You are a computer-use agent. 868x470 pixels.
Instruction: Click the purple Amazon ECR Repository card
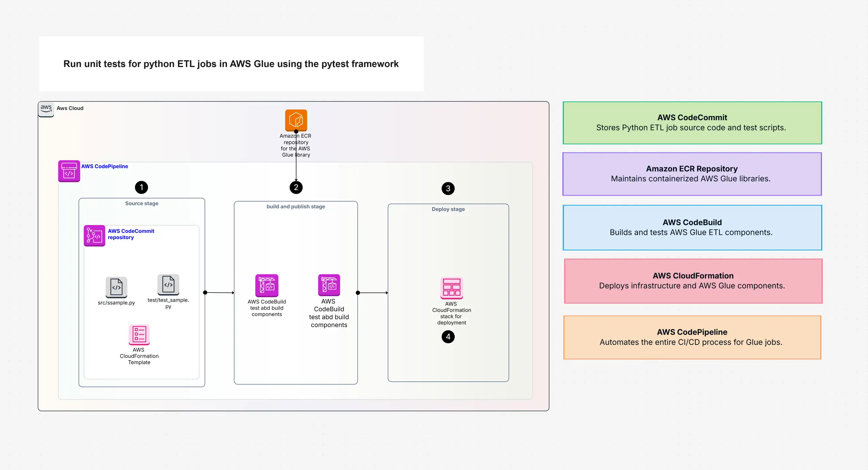pyautogui.click(x=692, y=174)
